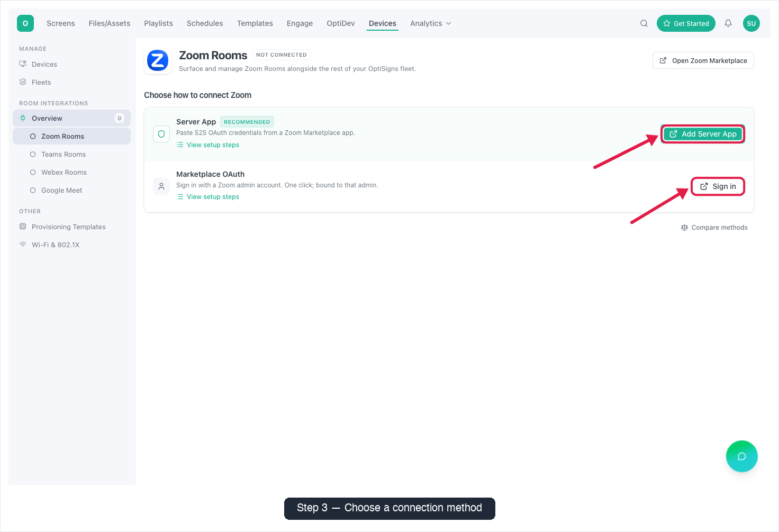Switch to the Schedules tab
This screenshot has height=532, width=779.
click(205, 23)
